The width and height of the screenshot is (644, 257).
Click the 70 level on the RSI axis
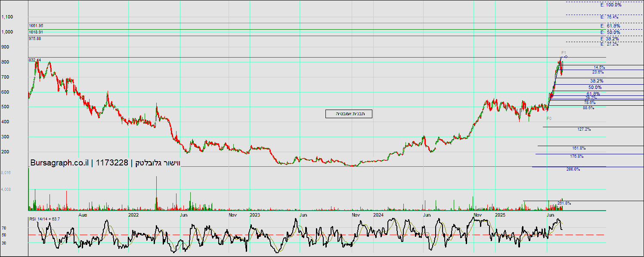[4, 228]
